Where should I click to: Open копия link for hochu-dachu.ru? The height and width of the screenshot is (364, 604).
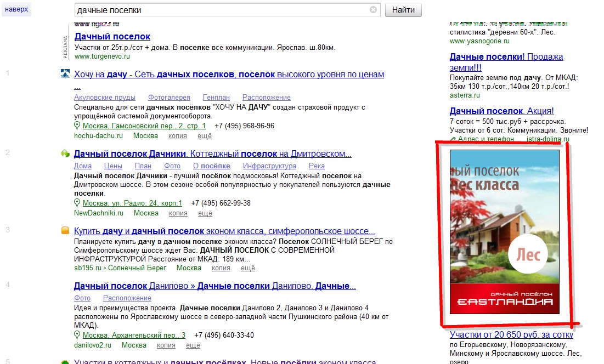pyautogui.click(x=178, y=136)
